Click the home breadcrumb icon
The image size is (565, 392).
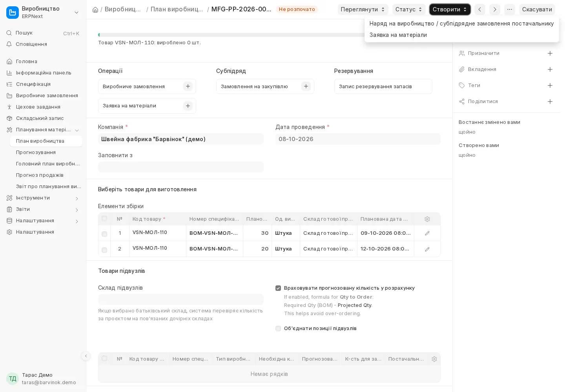[95, 9]
